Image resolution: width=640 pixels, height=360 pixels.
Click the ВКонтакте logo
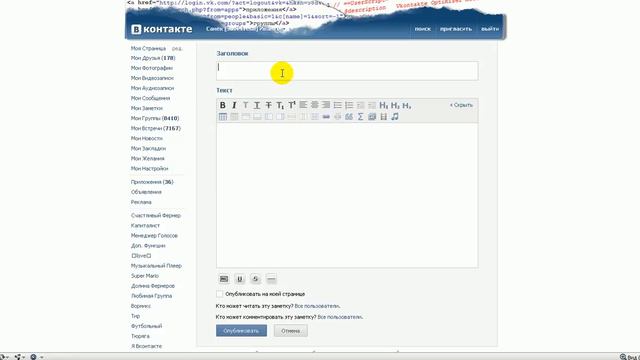162,29
